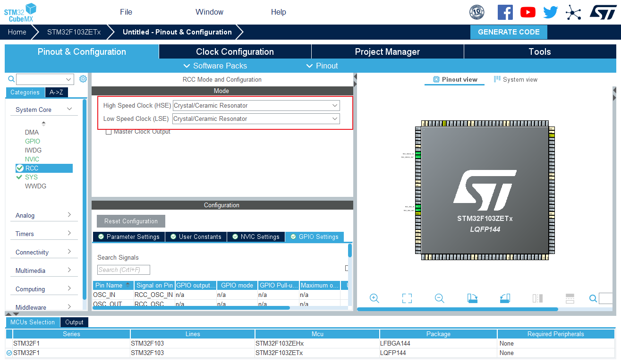Toggle the checkbox beside Search Signals
Viewport: 621px width, 364px height.
tap(347, 268)
